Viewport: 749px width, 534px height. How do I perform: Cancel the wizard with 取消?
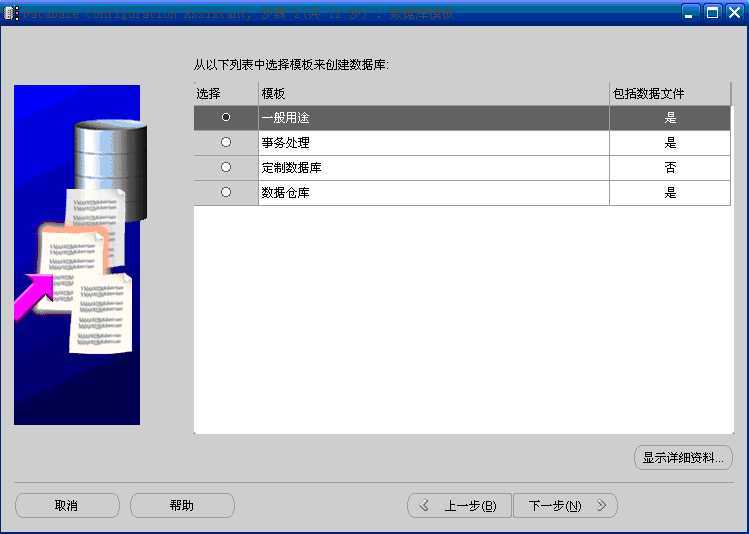[67, 505]
